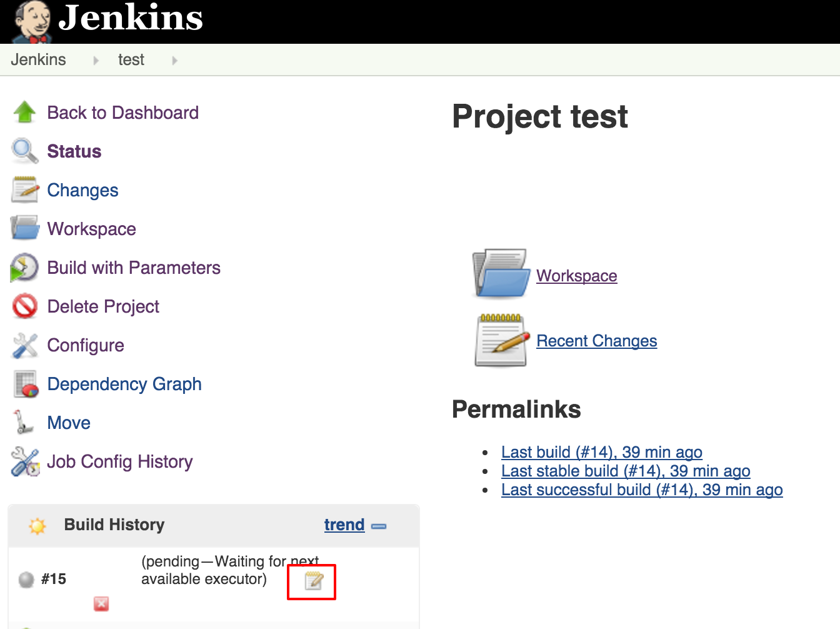Click the Dependency Graph icon
The height and width of the screenshot is (629, 840).
tap(26, 384)
